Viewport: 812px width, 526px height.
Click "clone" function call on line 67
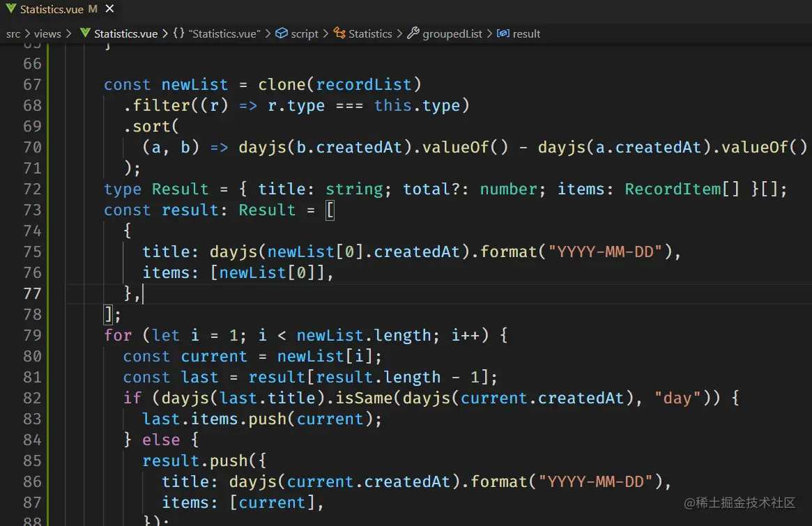[282, 84]
